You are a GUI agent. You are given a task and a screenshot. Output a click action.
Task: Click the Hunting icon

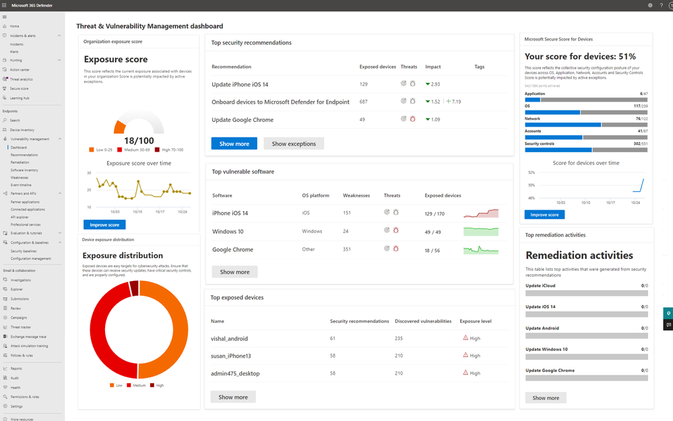(x=5, y=60)
